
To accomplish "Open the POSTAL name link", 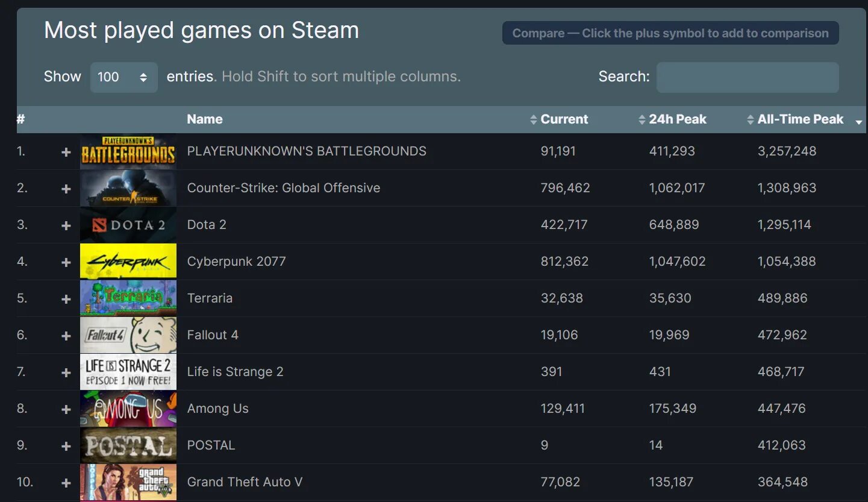I will (x=211, y=445).
